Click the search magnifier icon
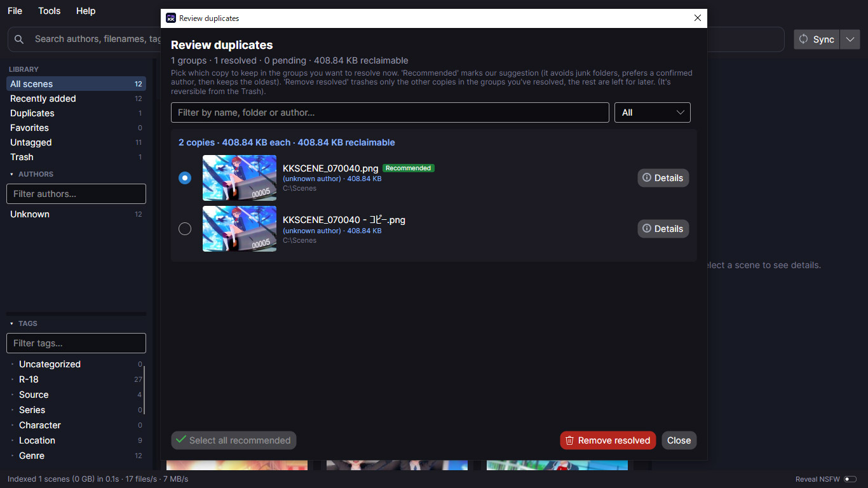This screenshot has width=868, height=488. pyautogui.click(x=19, y=39)
